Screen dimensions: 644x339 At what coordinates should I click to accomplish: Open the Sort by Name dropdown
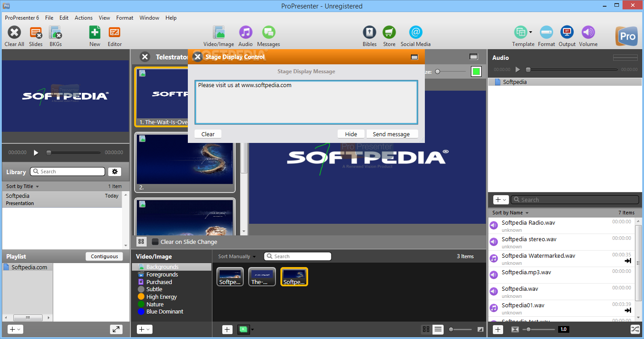tap(510, 213)
